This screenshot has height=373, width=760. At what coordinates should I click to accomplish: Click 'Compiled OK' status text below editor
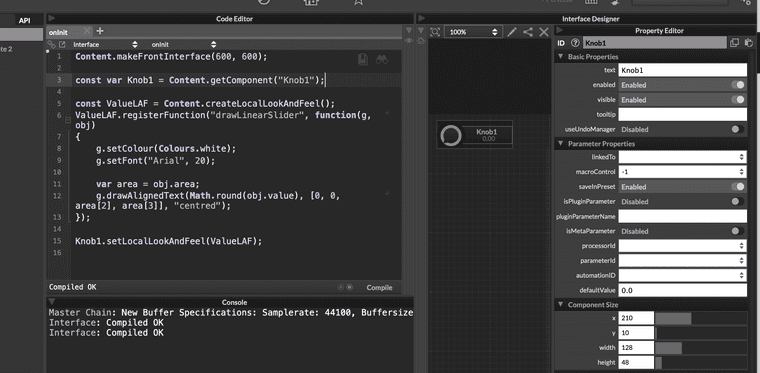pyautogui.click(x=73, y=287)
